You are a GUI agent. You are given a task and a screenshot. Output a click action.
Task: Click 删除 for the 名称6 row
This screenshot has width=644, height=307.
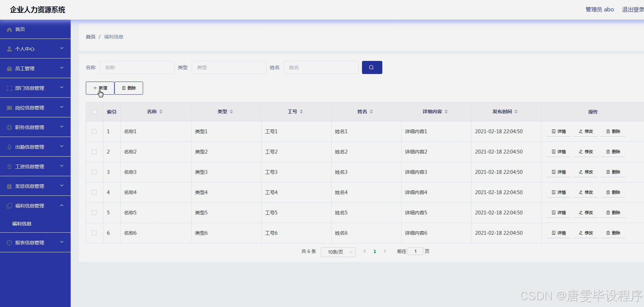click(x=613, y=233)
